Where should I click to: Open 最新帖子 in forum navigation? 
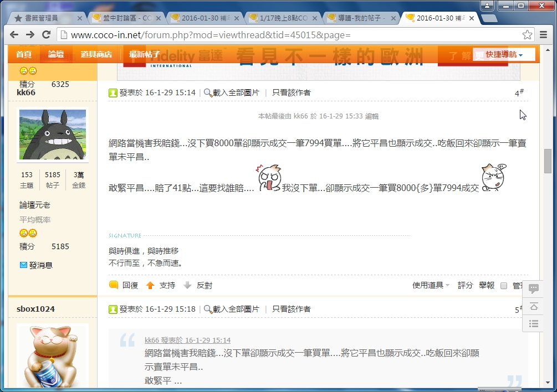[144, 54]
